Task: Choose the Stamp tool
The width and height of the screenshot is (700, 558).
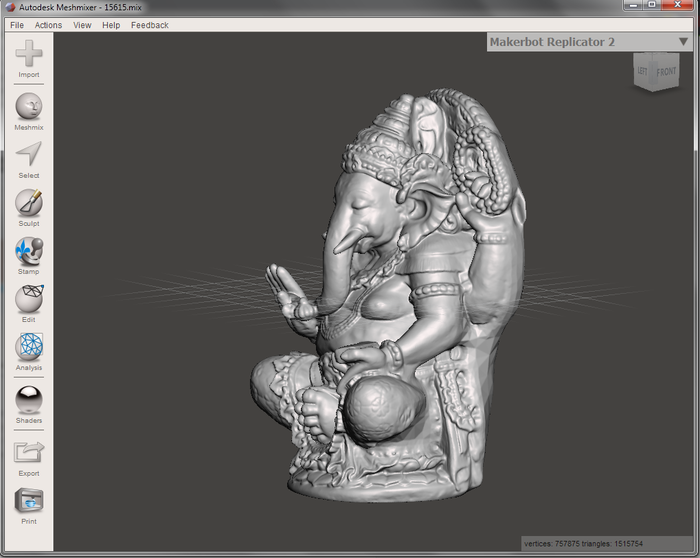Action: 28,251
